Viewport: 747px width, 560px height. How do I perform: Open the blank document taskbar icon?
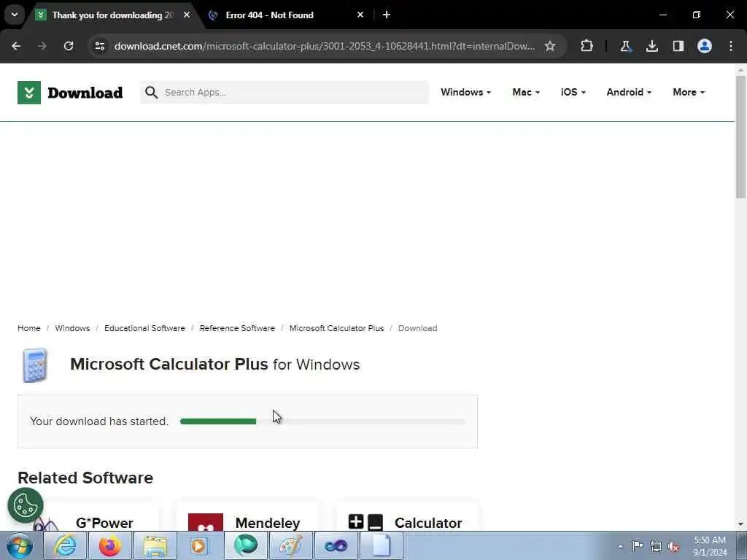click(381, 545)
